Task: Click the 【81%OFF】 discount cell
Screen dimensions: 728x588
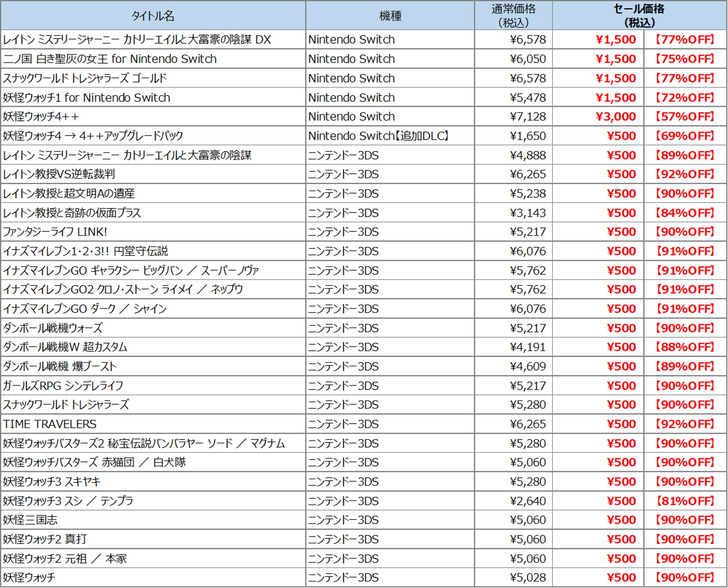Action: (685, 501)
